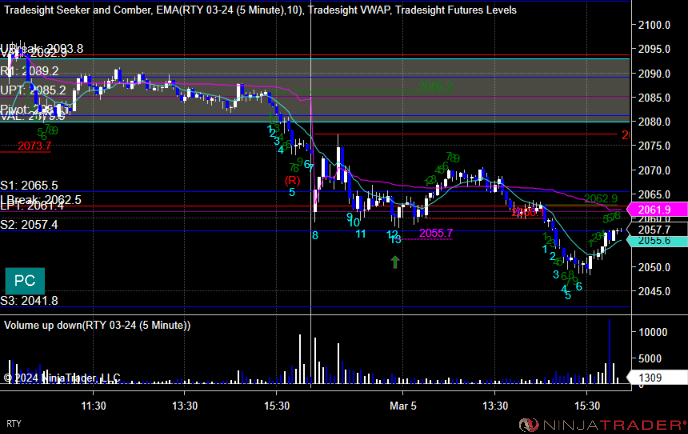The height and width of the screenshot is (434, 688).
Task: Click the 10000 volume axis label
Action: (x=653, y=332)
